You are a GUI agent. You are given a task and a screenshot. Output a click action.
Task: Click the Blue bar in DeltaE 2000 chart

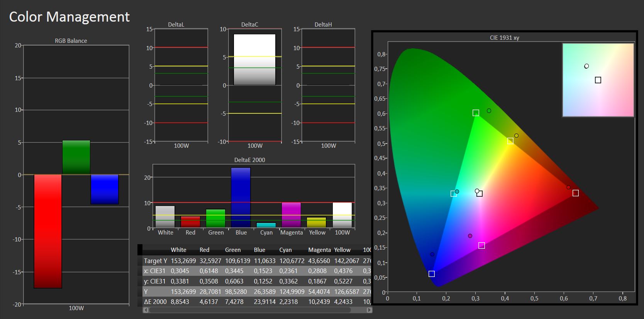pyautogui.click(x=241, y=197)
